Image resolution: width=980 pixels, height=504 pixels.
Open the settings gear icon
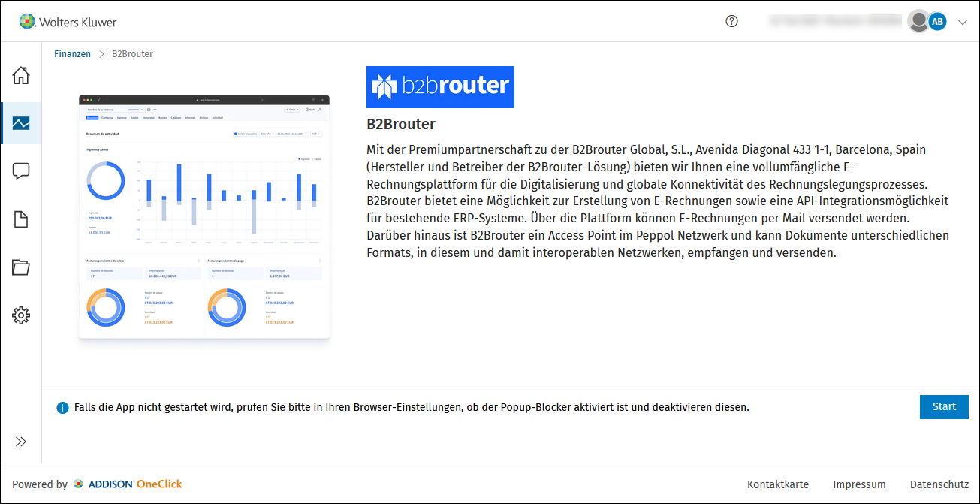pyautogui.click(x=21, y=315)
